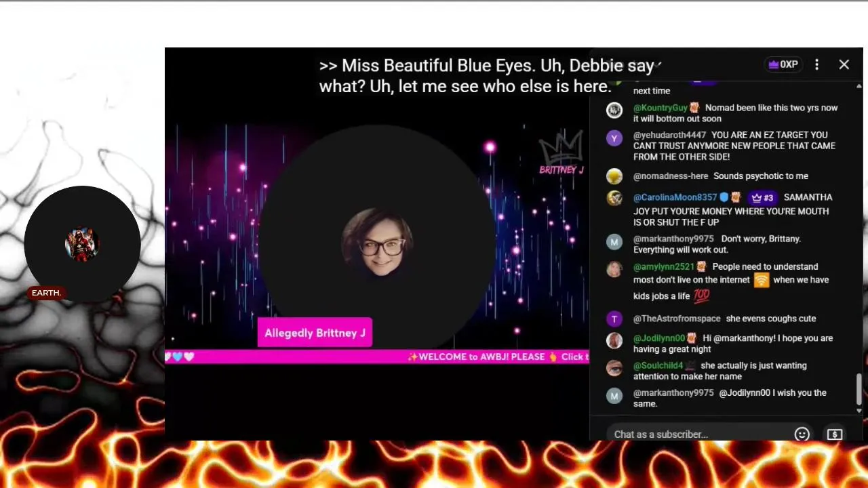This screenshot has height=488, width=868.
Task: Open Super Chat dollar icon
Action: [834, 434]
